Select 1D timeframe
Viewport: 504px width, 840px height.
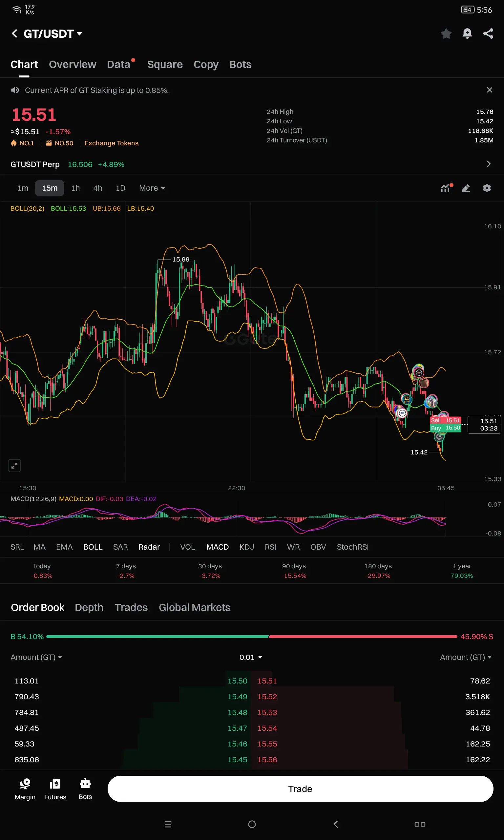click(120, 188)
